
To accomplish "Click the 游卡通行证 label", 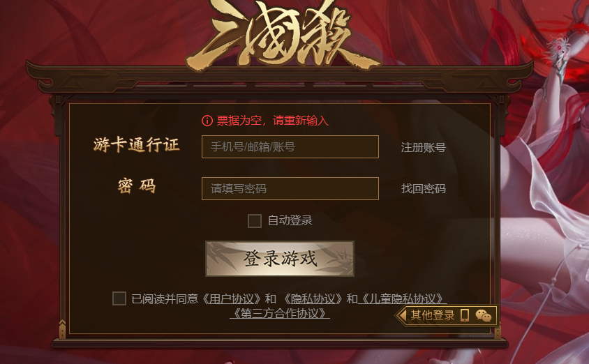I will (x=137, y=145).
